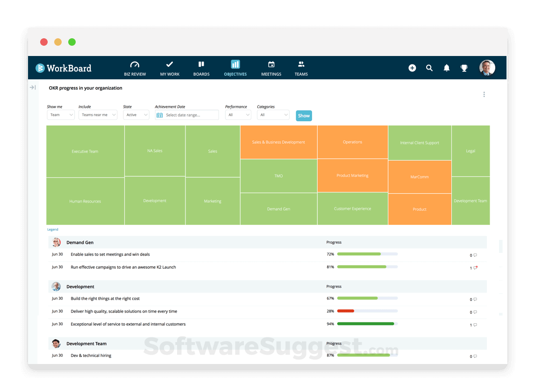This screenshot has width=542, height=392.
Task: Open the kebab menu on the right
Action: click(484, 94)
